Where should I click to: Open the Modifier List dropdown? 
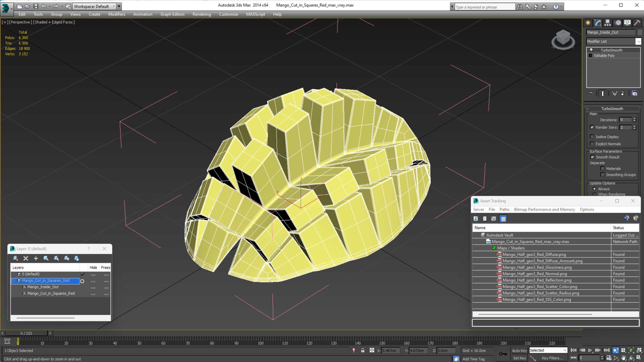pos(639,42)
